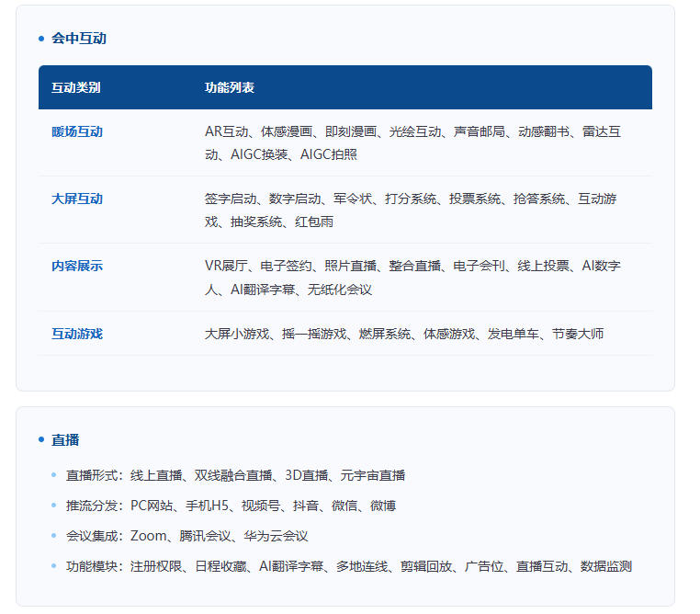
Task: Select the 大屏互动 category cell
Action: point(77,199)
